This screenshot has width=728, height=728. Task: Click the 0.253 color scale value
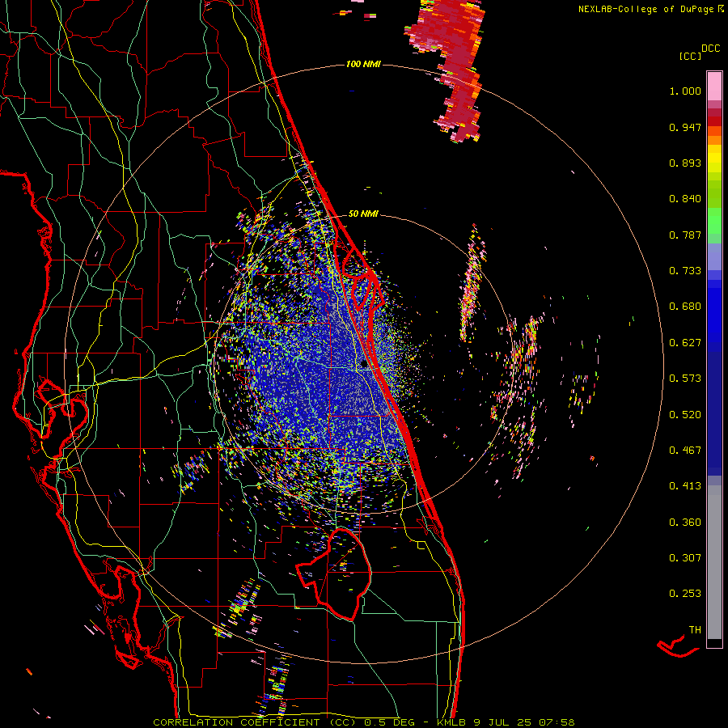point(685,594)
